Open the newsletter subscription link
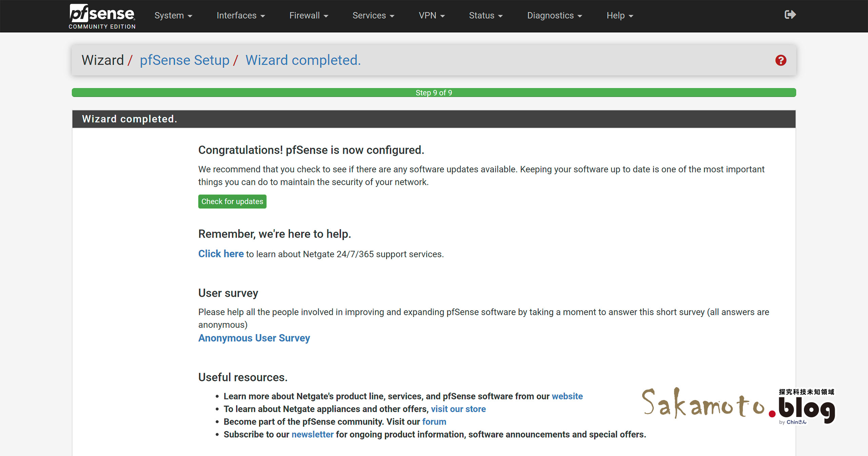This screenshot has width=868, height=456. point(312,434)
